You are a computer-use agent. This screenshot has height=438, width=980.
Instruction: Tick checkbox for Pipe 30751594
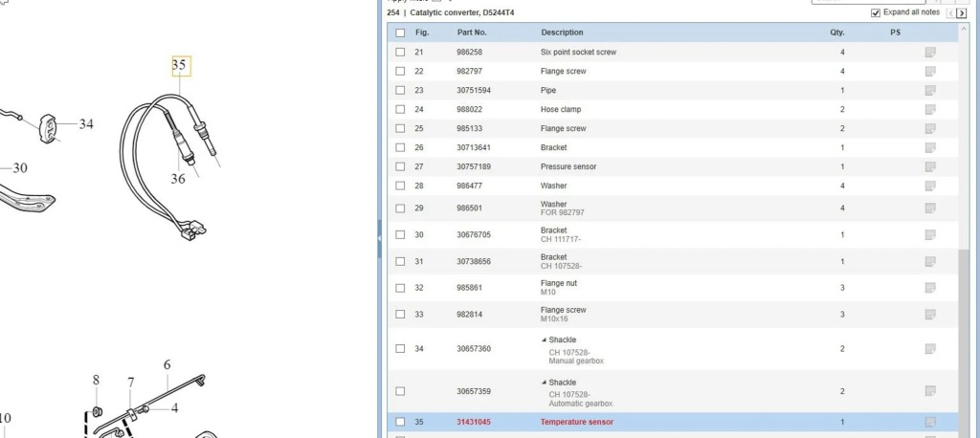click(400, 91)
